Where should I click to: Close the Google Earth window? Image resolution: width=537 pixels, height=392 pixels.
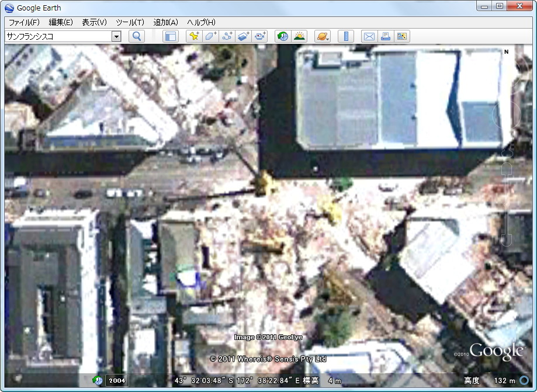[519, 6]
